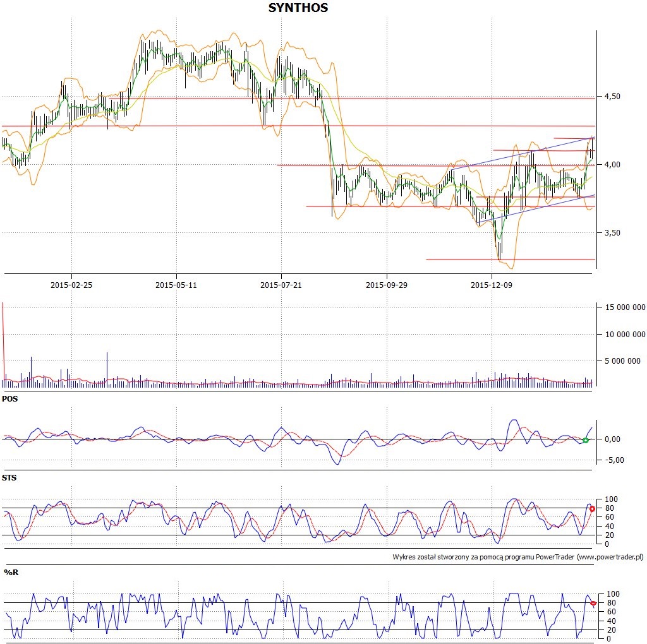This screenshot has width=647, height=644.
Task: Click the 5 000 000 volume label
Action: [622, 361]
